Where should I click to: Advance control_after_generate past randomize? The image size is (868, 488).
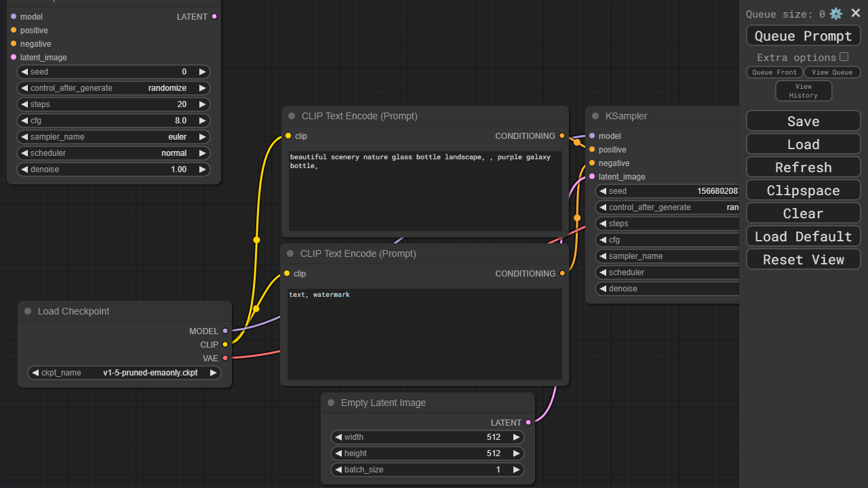tap(202, 88)
